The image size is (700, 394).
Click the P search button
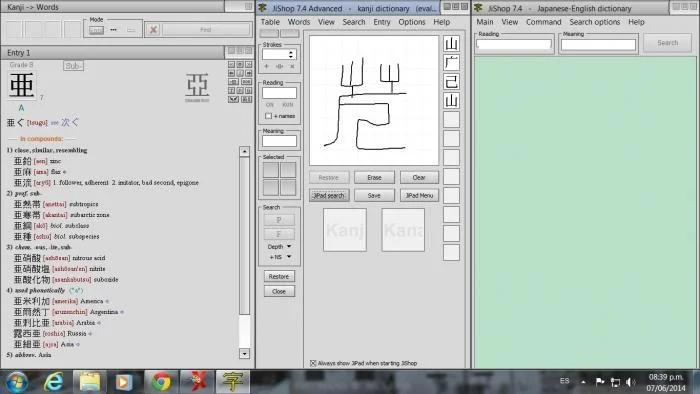pyautogui.click(x=279, y=220)
